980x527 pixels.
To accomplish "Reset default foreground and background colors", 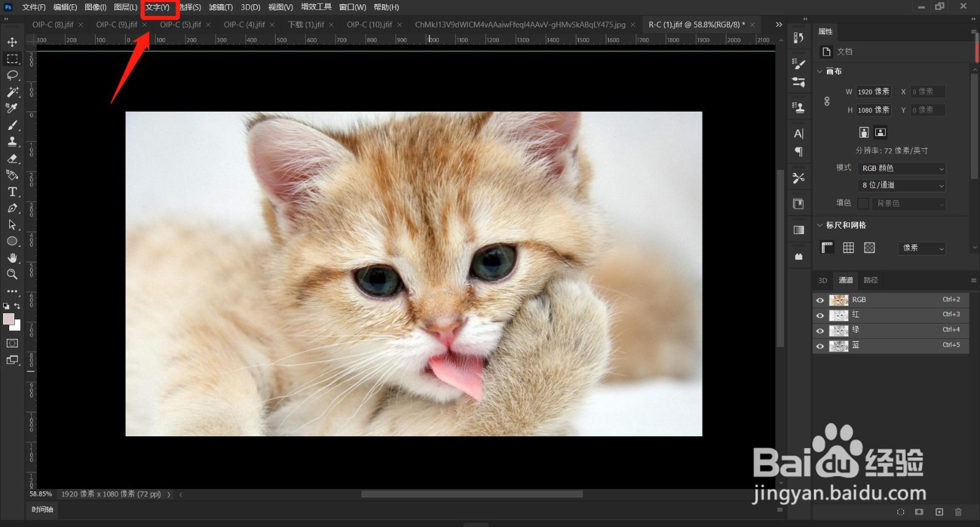I will coord(6,306).
